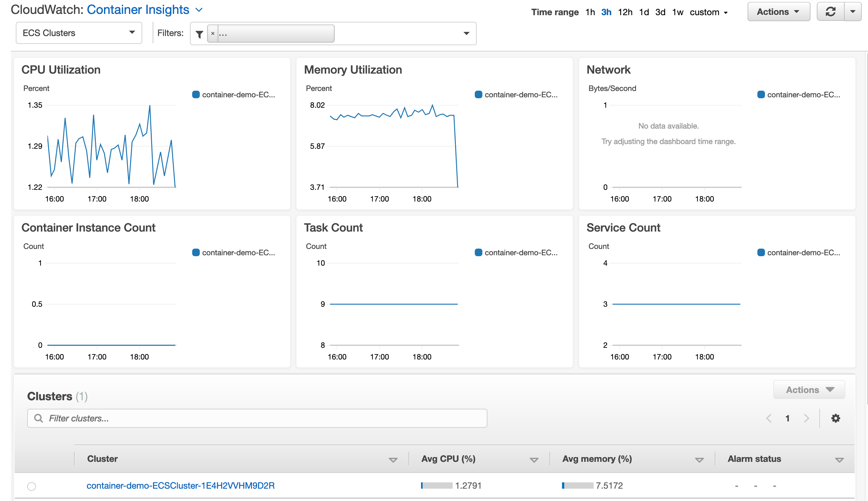This screenshot has height=501, width=868.
Task: Click No data available message in Network
Action: point(668,126)
